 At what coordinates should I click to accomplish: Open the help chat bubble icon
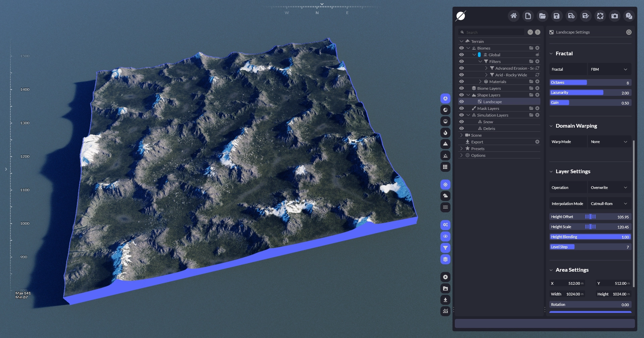[629, 16]
